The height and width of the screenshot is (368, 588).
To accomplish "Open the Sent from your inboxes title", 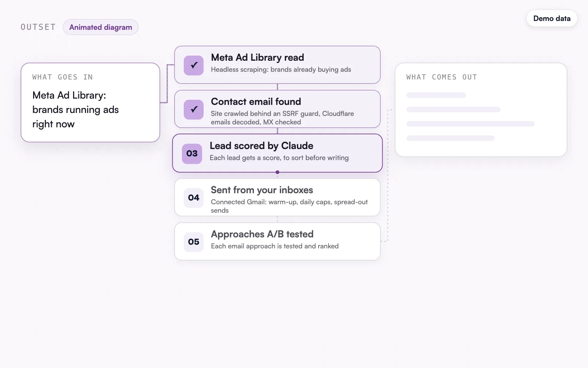I will pyautogui.click(x=262, y=190).
